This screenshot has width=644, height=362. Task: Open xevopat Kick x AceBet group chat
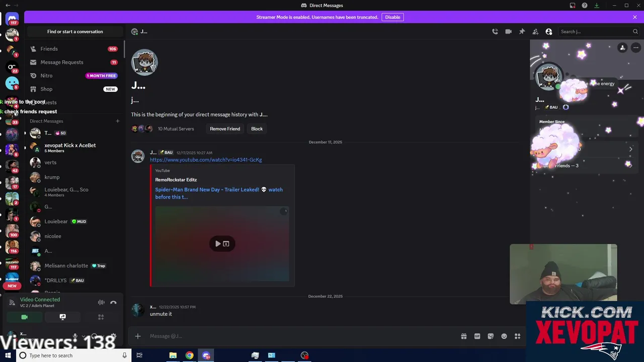pos(74,148)
